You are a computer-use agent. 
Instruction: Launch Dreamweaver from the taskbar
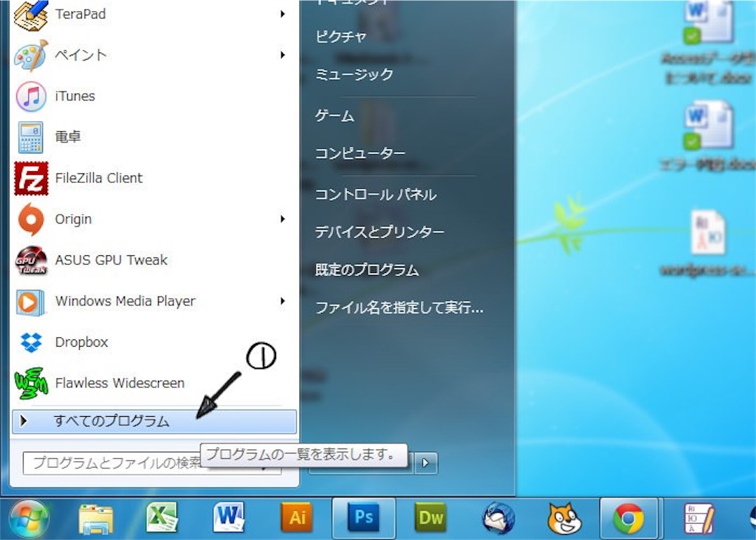pyautogui.click(x=430, y=517)
